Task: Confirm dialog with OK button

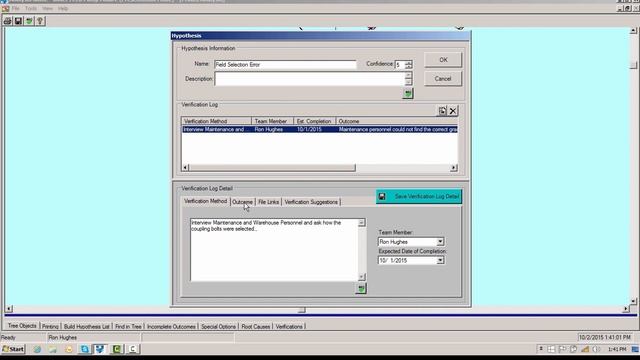Action: coord(443,60)
